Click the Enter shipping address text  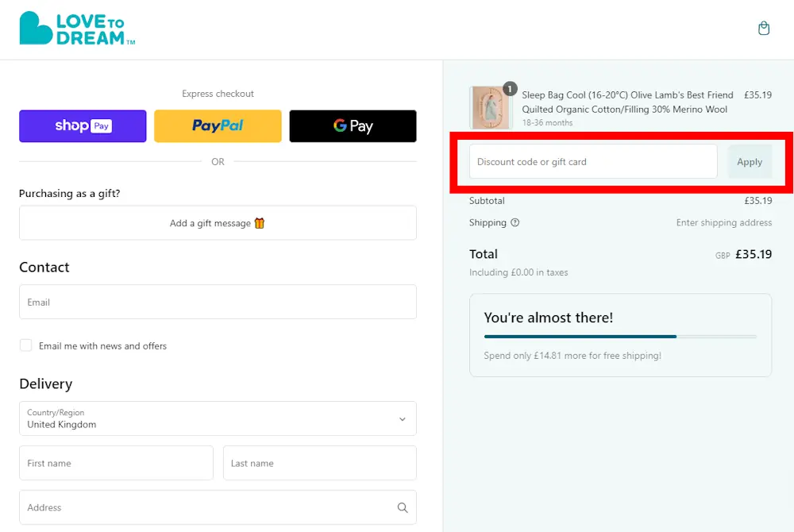point(723,223)
